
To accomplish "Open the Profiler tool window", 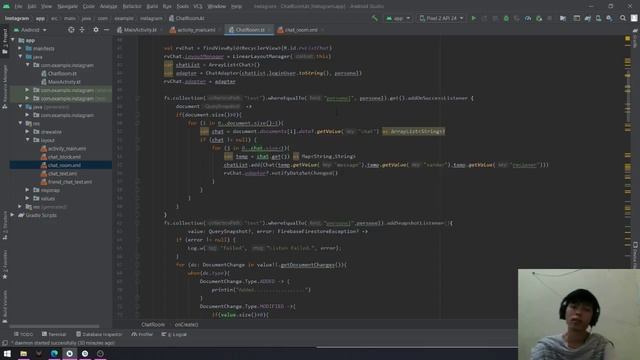I will 142,334.
